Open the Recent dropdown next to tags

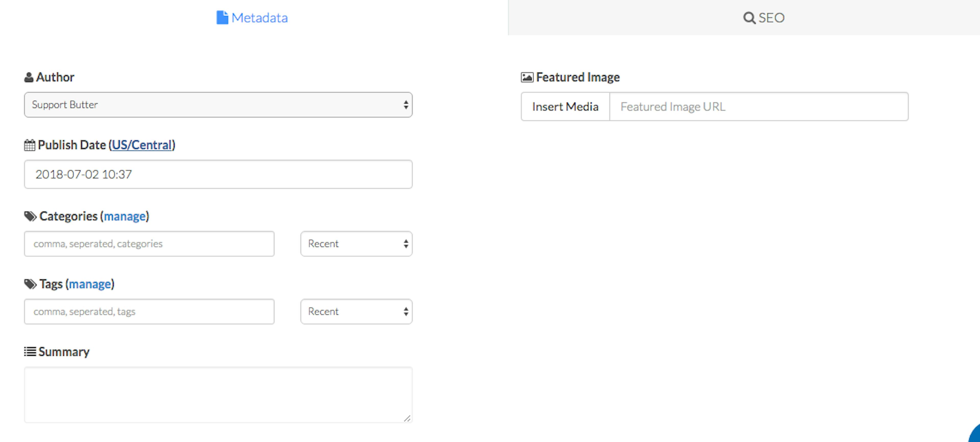[357, 311]
